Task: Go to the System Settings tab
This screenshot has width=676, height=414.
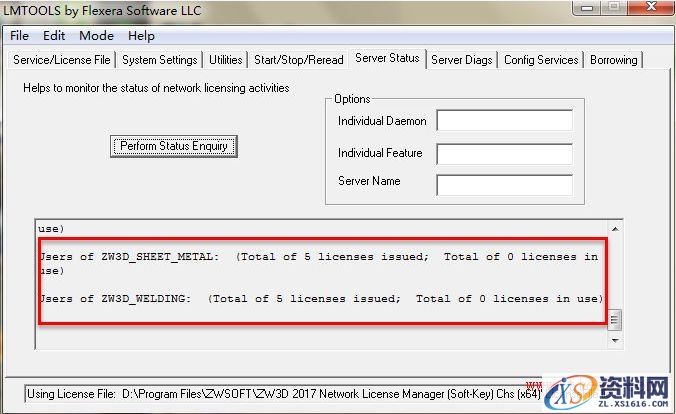Action: (160, 60)
